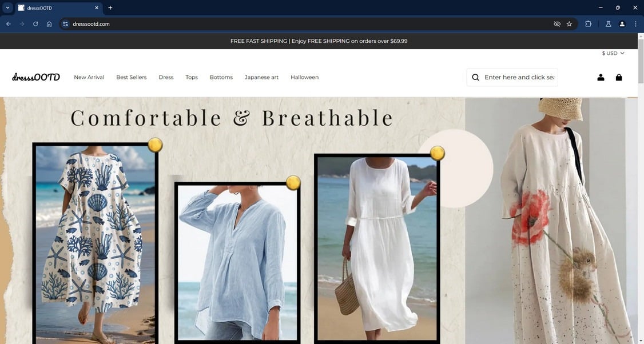Click the browser forward arrow
644x344 pixels.
22,24
